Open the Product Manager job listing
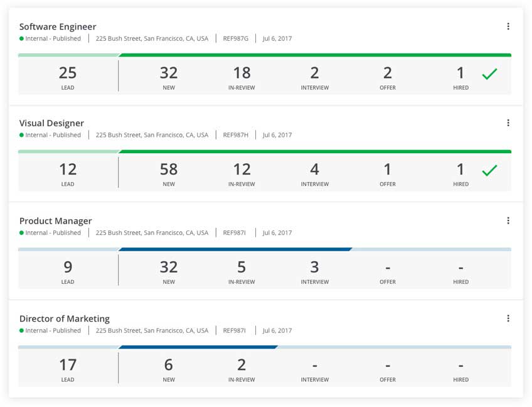The image size is (532, 407). coord(55,220)
